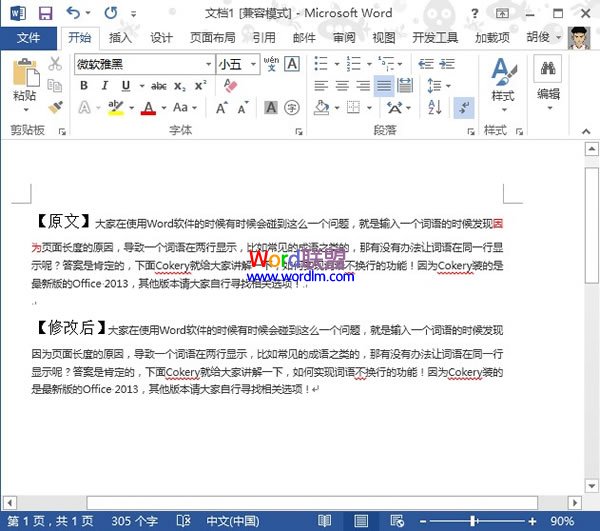This screenshot has height=531, width=600.
Task: Toggle justify paragraph alignment
Action: click(383, 86)
